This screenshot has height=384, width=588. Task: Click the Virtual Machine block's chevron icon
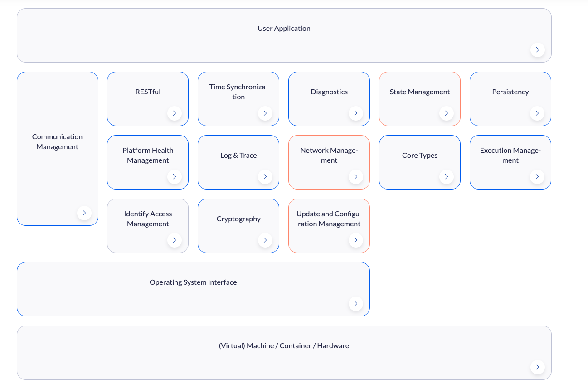(x=537, y=367)
